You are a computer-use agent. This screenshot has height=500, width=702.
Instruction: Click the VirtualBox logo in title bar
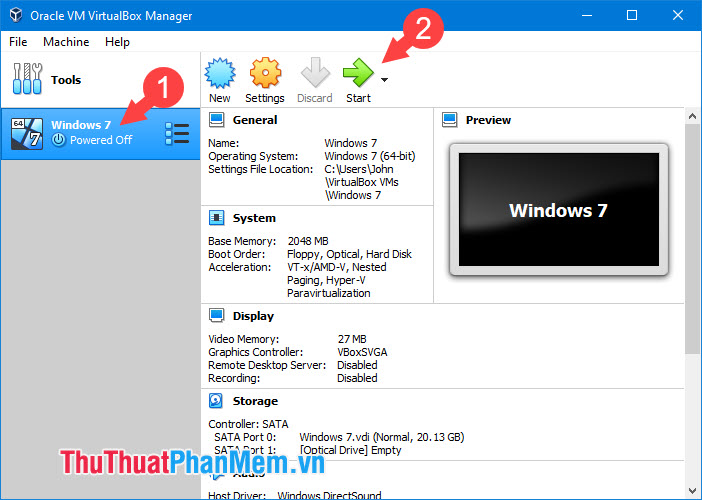tap(16, 15)
